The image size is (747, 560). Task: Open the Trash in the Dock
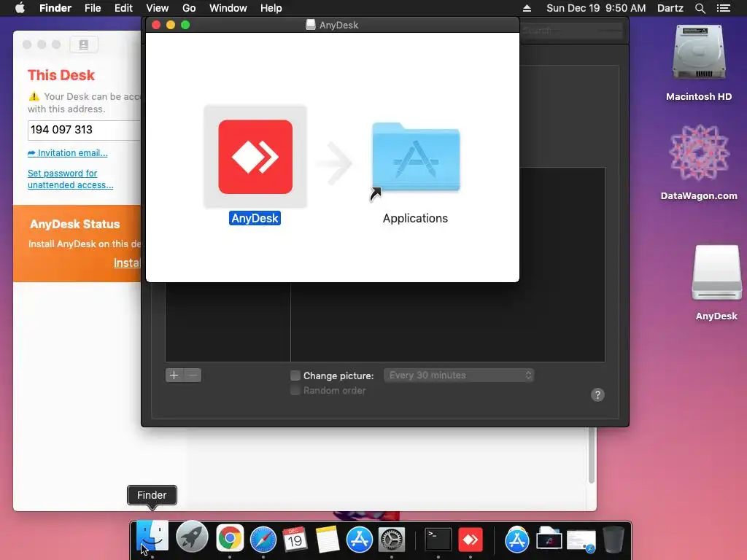tap(614, 539)
